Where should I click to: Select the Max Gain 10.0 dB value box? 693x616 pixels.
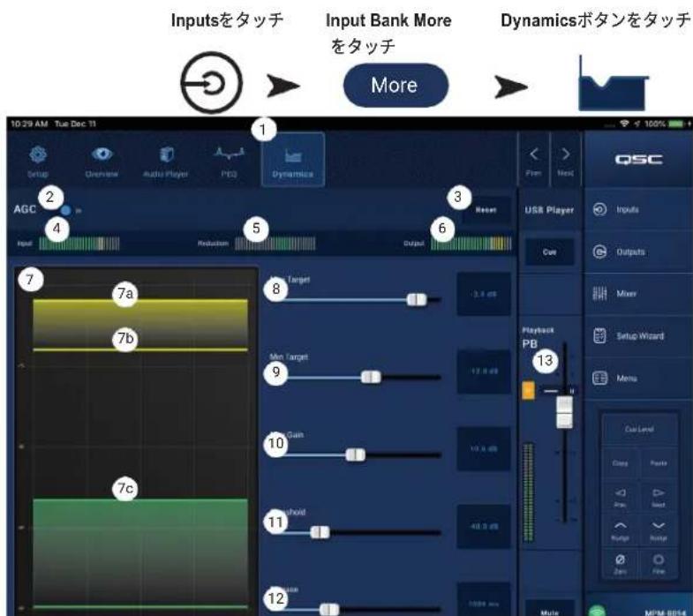[484, 449]
